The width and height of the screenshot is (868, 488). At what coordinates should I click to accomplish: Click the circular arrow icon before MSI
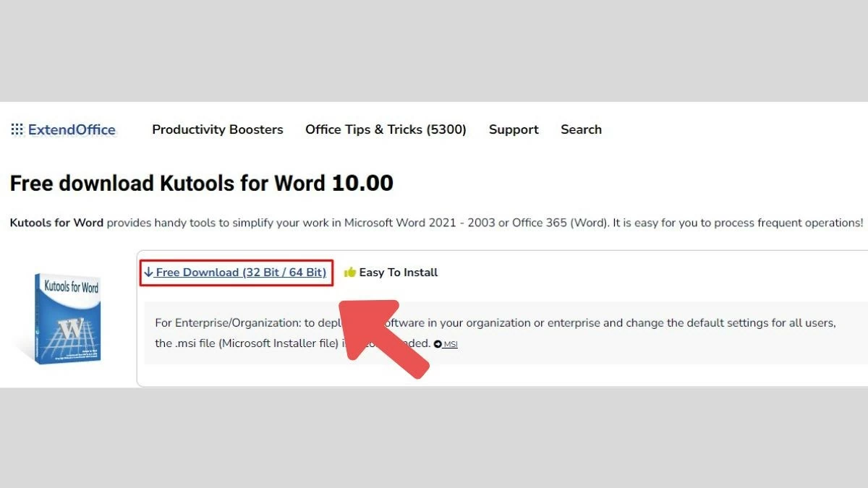point(438,344)
